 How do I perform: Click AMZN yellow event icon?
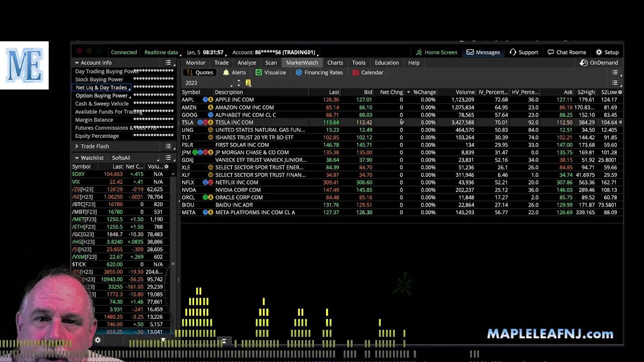click(210, 107)
